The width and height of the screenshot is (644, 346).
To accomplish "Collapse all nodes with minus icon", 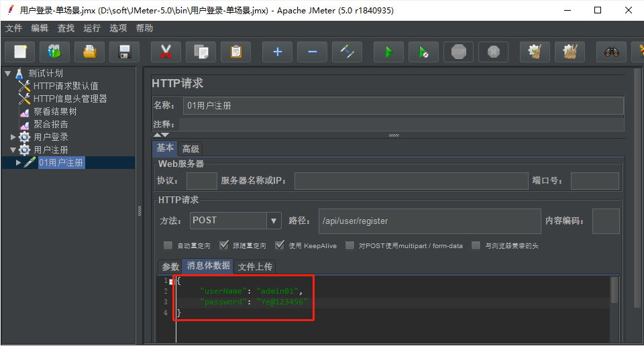I will point(312,52).
